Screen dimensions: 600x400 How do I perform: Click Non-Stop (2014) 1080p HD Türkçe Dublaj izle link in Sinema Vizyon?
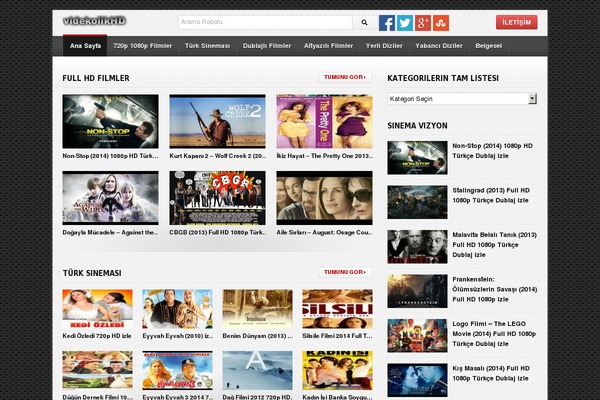pyautogui.click(x=492, y=151)
